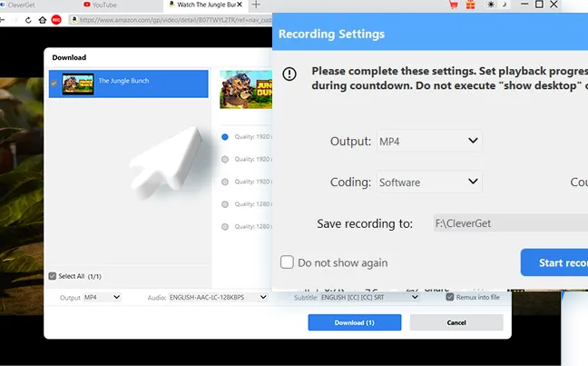Screen dimensions: 588x366
Task: Open a new tab with plus icon
Action: coord(256,5)
